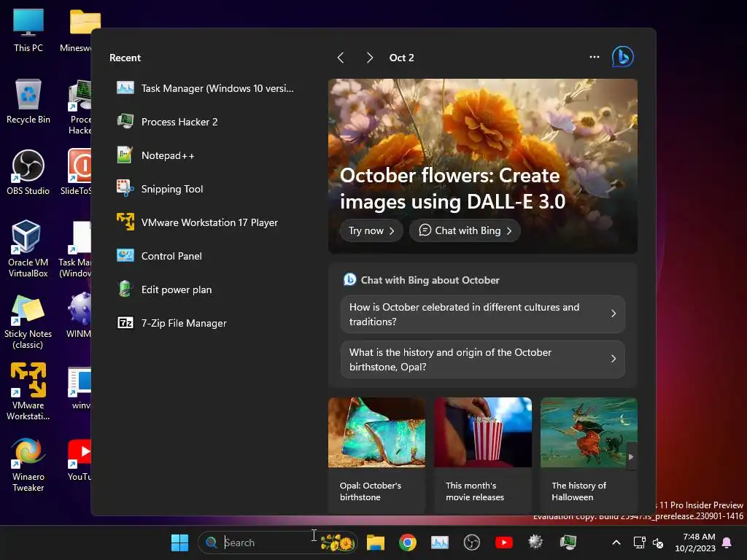This screenshot has width=747, height=560.
Task: Open the Edit power plan entry
Action: 205,289
